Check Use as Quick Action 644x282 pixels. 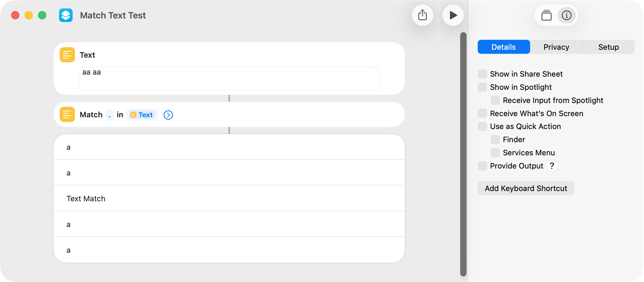[x=482, y=126]
